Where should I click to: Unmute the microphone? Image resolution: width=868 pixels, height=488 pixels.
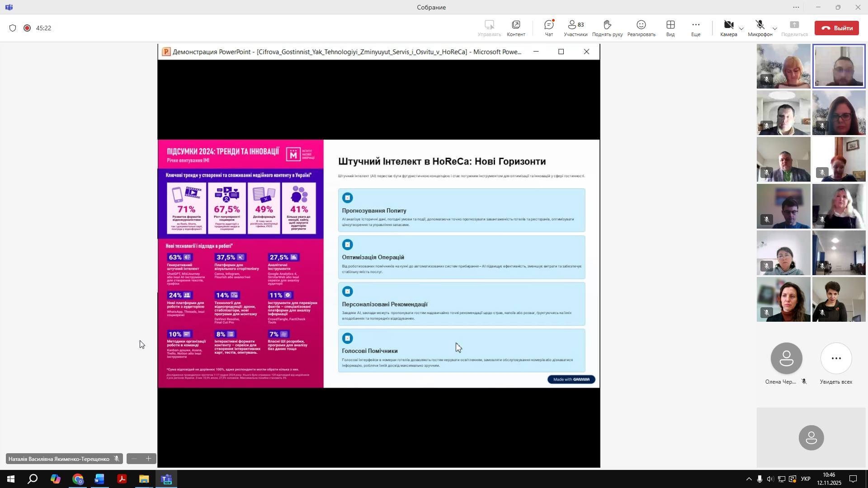pyautogui.click(x=759, y=25)
